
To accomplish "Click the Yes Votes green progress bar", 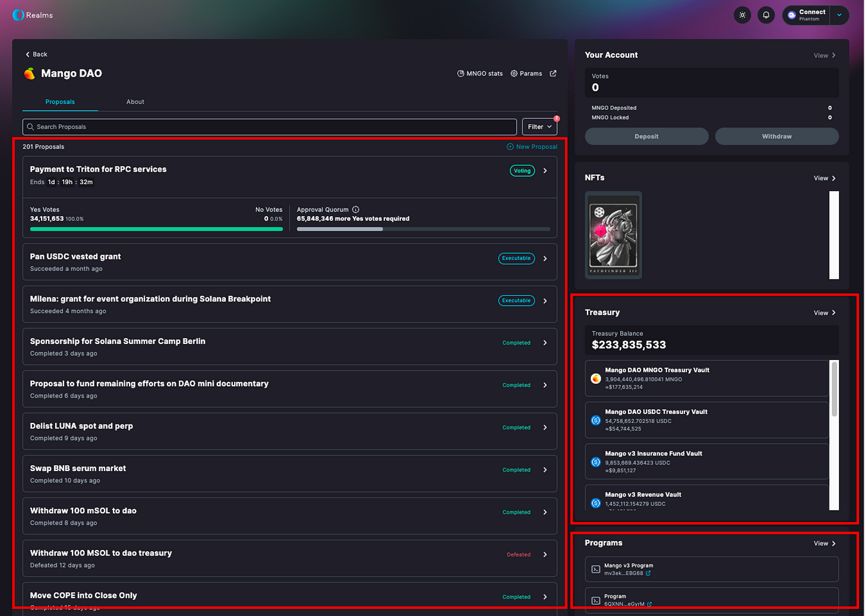I will (x=156, y=229).
